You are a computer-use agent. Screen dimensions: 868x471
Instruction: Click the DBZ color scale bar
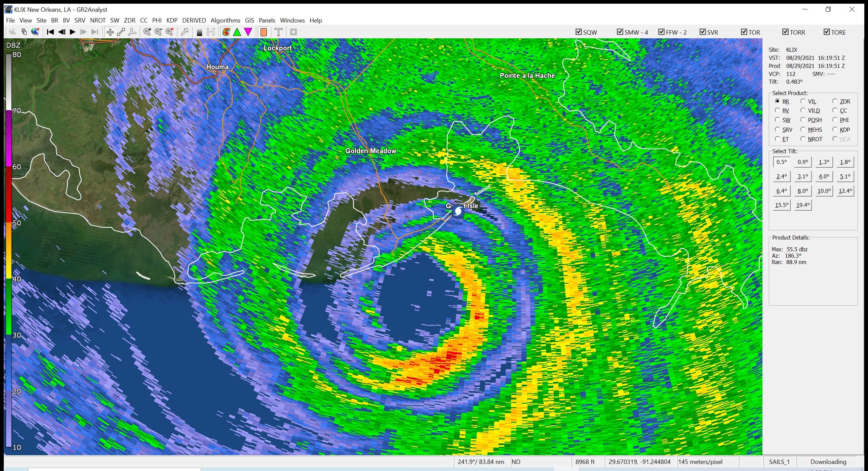(x=8, y=251)
